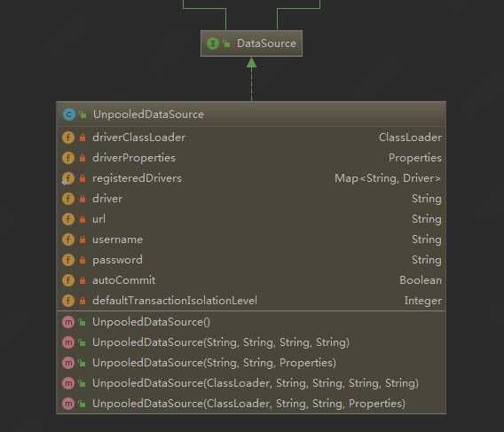
Task: Select the DataSource interface node
Action: click(x=251, y=43)
